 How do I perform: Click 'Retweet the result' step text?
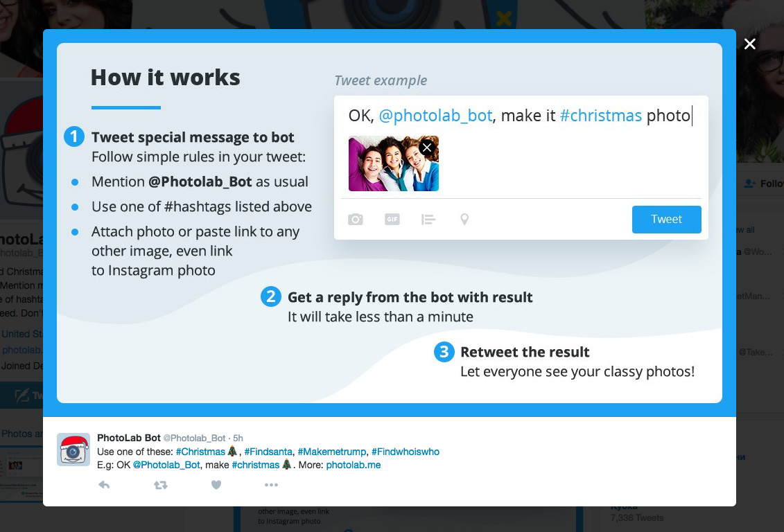click(525, 352)
